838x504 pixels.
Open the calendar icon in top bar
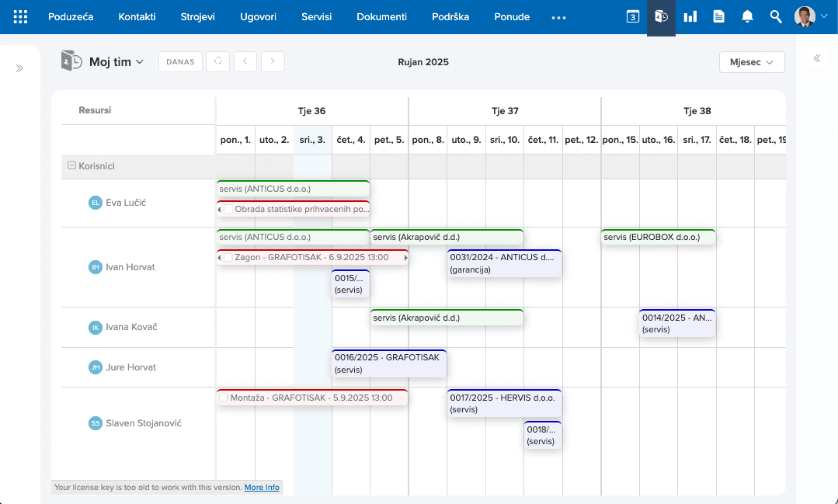(633, 16)
